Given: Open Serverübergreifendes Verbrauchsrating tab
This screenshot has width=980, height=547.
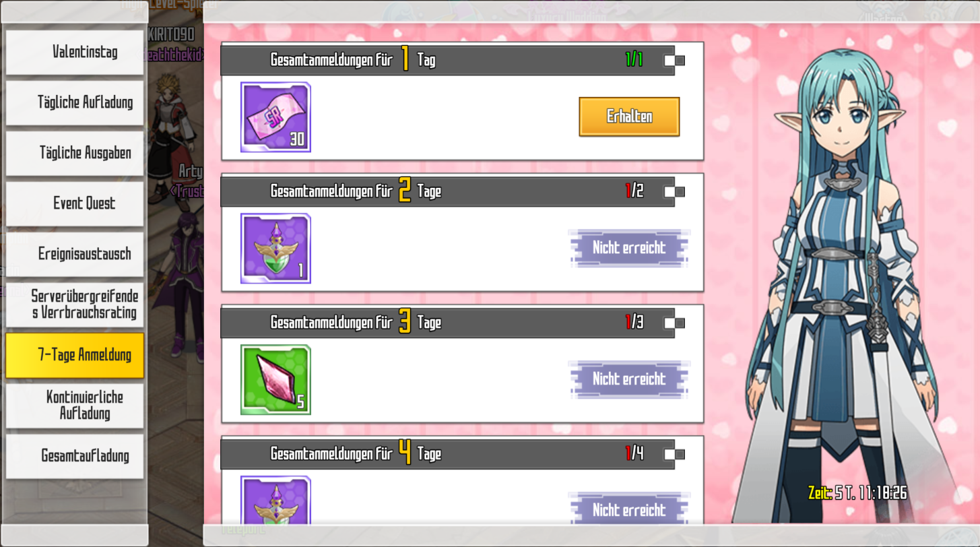Looking at the screenshot, I should (75, 304).
